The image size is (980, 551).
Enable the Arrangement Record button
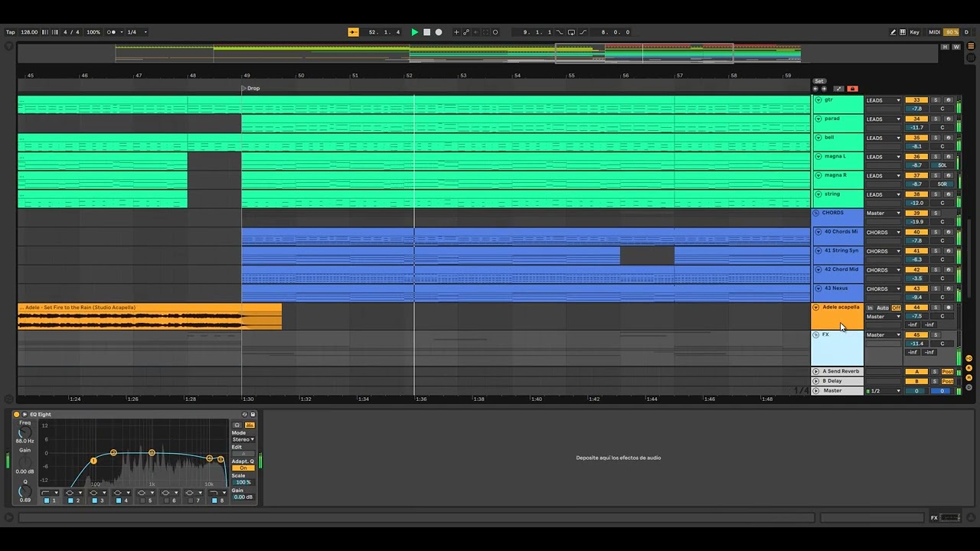click(439, 32)
